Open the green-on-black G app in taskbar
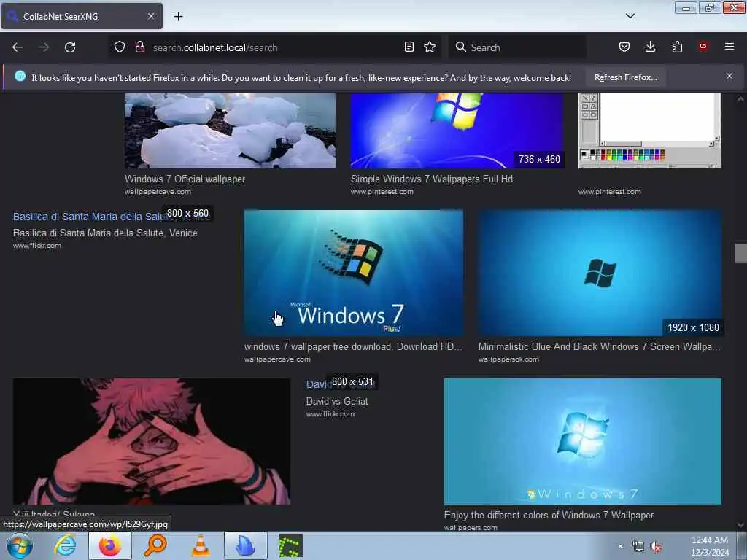Viewport: 747px width, 560px height. click(x=290, y=545)
